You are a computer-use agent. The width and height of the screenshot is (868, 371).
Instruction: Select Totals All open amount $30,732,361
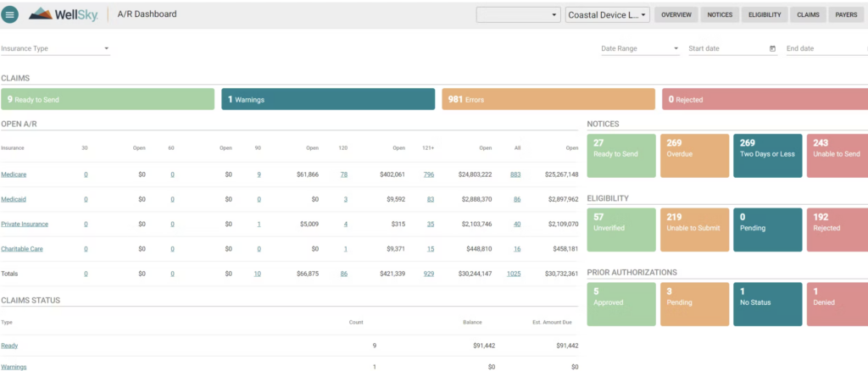tap(562, 274)
